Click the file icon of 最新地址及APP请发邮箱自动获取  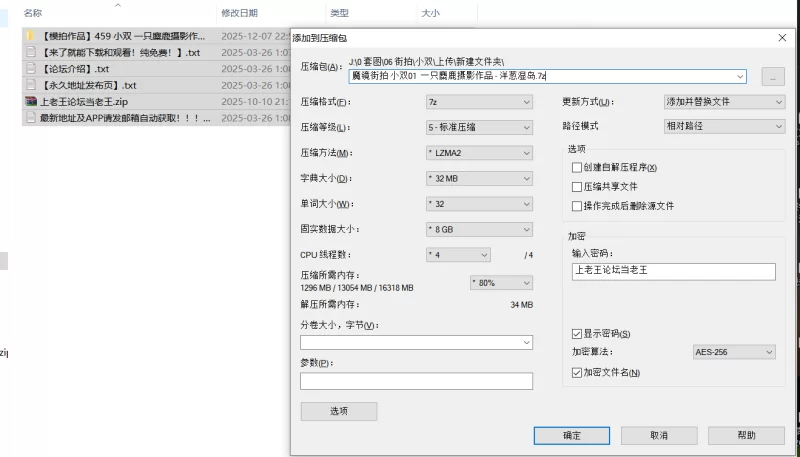tap(31, 118)
